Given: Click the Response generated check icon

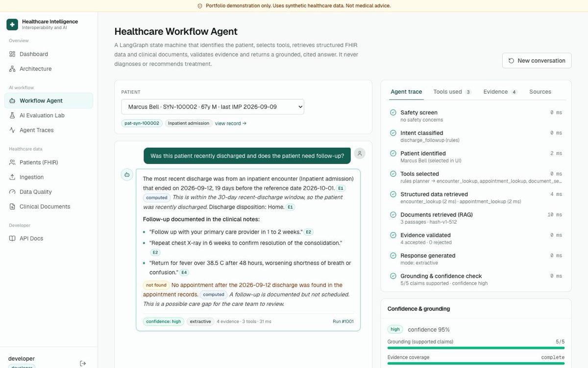Looking at the screenshot, I should tap(393, 256).
